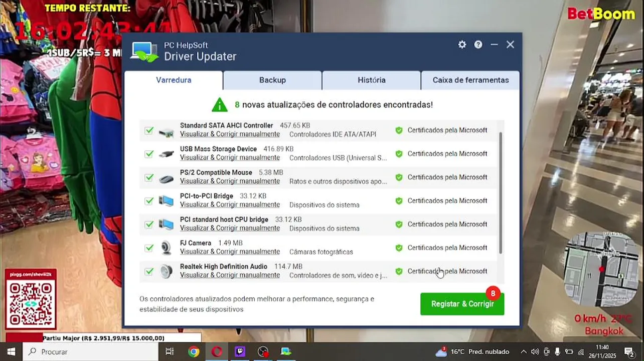644x361 pixels.
Task: Click the Registar & Corrigir button
Action: 462,304
